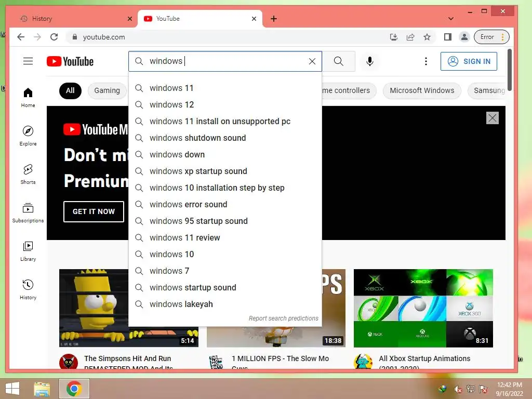This screenshot has width=532, height=399.
Task: Pick windows shutdown sound suggestion
Action: [x=225, y=138]
